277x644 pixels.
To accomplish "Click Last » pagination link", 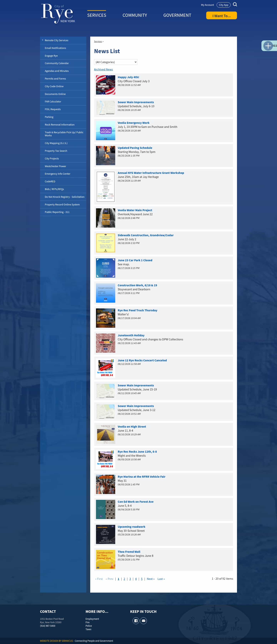I will [161, 579].
